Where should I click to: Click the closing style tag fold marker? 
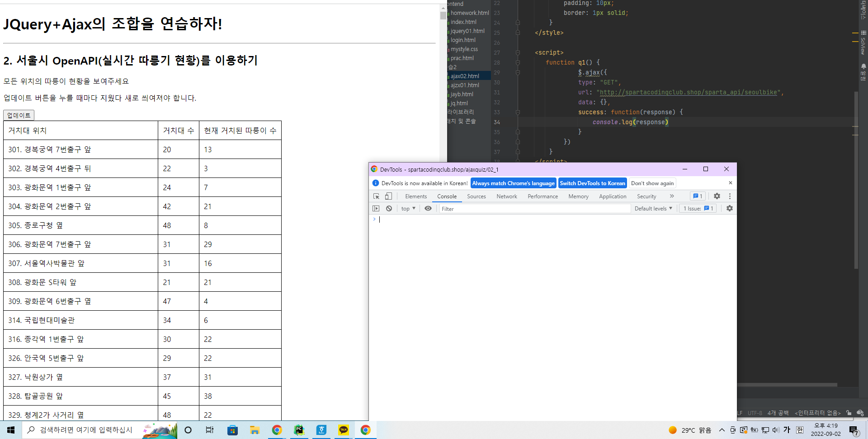[518, 33]
